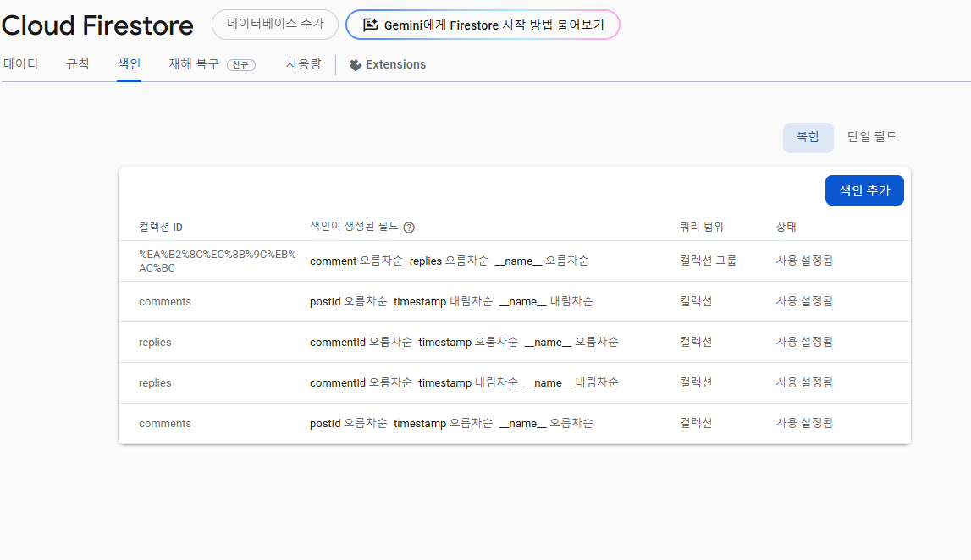Click 사용 설정됨 status in the 컬렉션 그룹 row
Image resolution: width=971 pixels, height=560 pixels.
tap(804, 261)
